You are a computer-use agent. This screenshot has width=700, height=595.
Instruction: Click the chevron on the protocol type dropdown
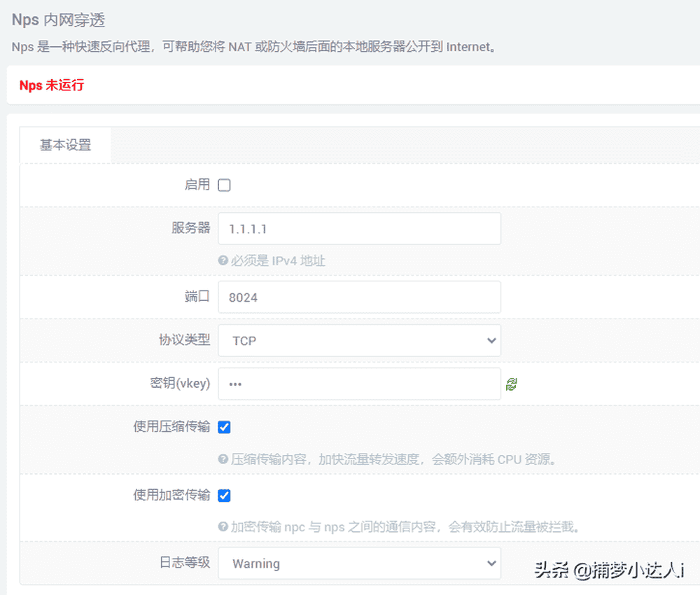pyautogui.click(x=491, y=341)
